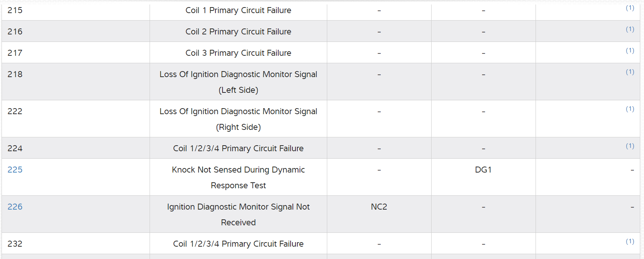Click code number 232 cell
The image size is (644, 259).
pyautogui.click(x=15, y=244)
